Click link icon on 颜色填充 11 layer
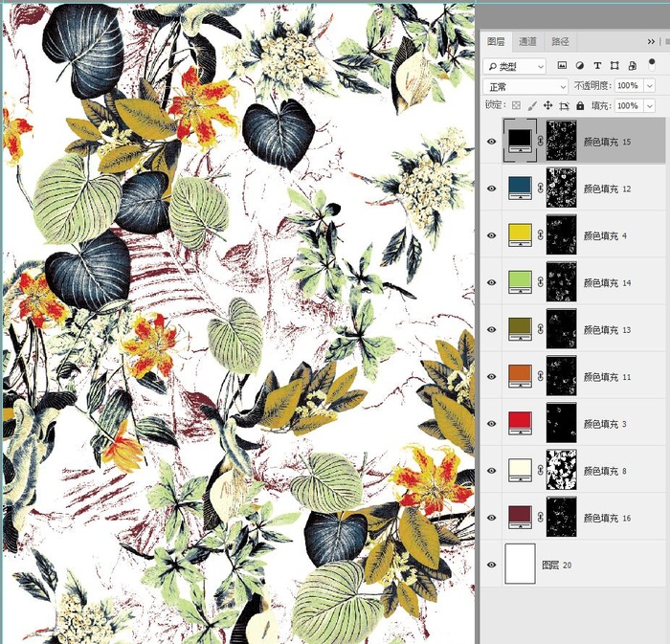This screenshot has width=670, height=644. point(540,376)
